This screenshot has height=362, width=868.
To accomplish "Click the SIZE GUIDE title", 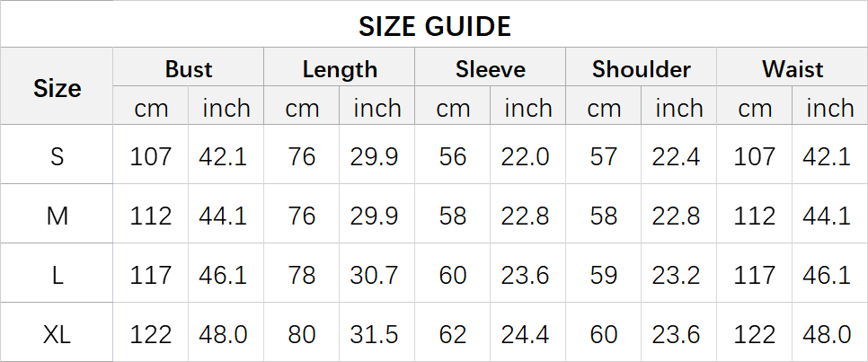I will [434, 26].
